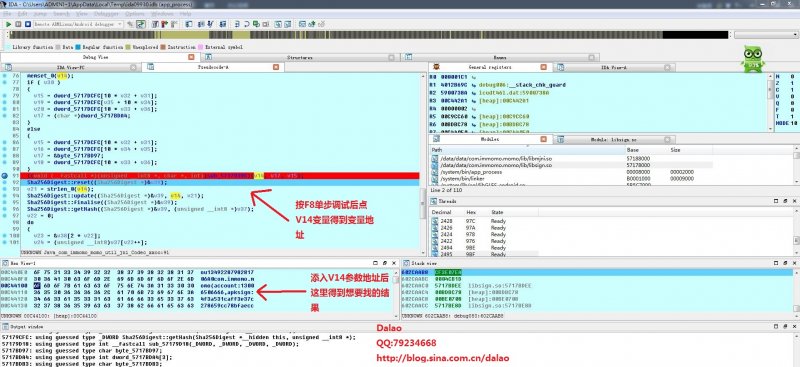Switch to the Structures tab
Image resolution: width=800 pixels, height=367 pixels.
[300, 57]
